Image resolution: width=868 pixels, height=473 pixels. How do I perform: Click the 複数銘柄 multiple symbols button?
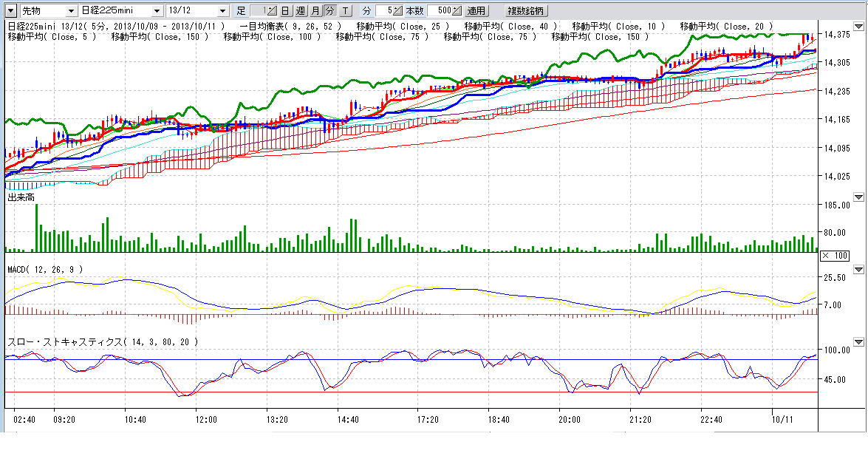point(525,11)
